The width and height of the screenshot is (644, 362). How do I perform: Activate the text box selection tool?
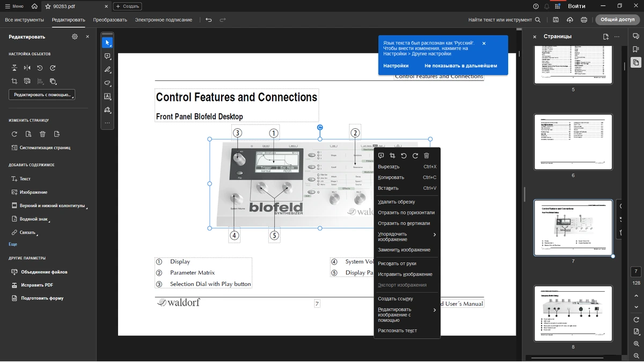tap(107, 97)
